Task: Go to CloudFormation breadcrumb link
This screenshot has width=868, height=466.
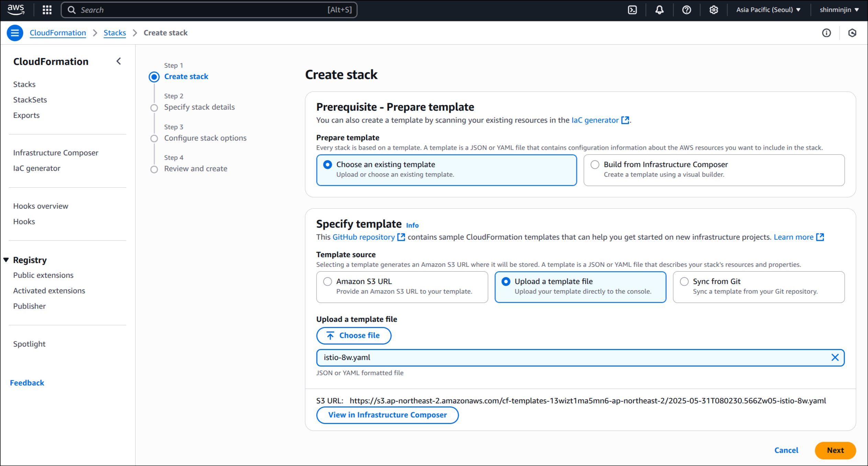Action: [x=58, y=33]
